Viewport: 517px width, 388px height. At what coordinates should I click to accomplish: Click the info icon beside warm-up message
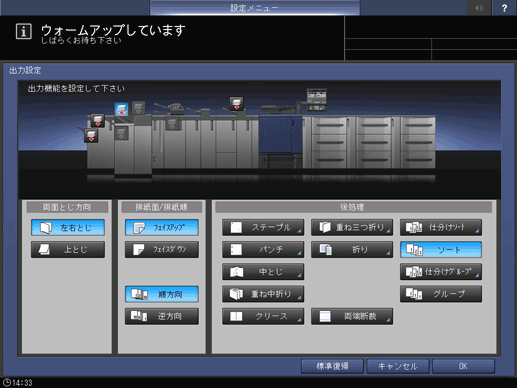[24, 32]
